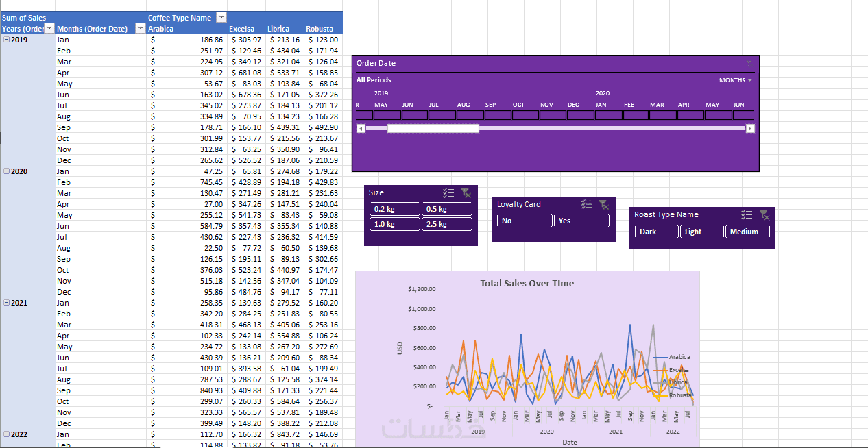Screen dimensions: 868x448
Task: Select Dark roast type
Action: pyautogui.click(x=657, y=232)
